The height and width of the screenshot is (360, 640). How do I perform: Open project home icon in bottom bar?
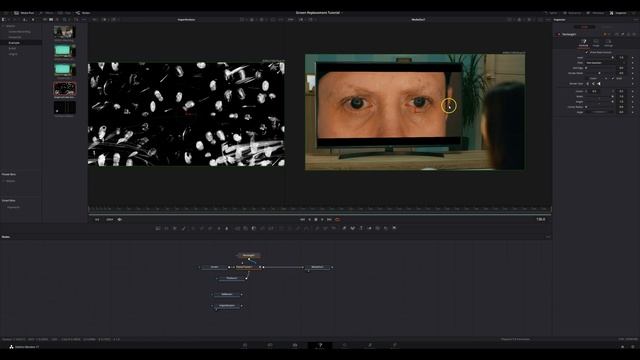622,347
